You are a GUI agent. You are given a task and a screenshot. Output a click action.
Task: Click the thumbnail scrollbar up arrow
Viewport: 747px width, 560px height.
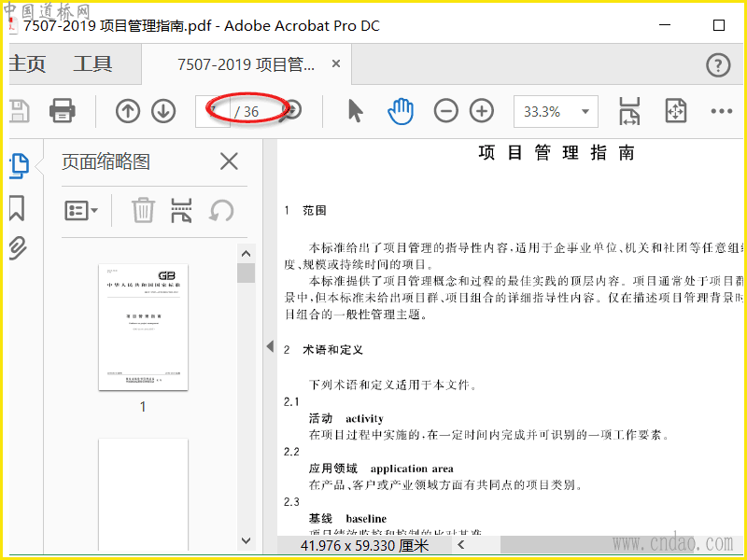click(x=246, y=254)
